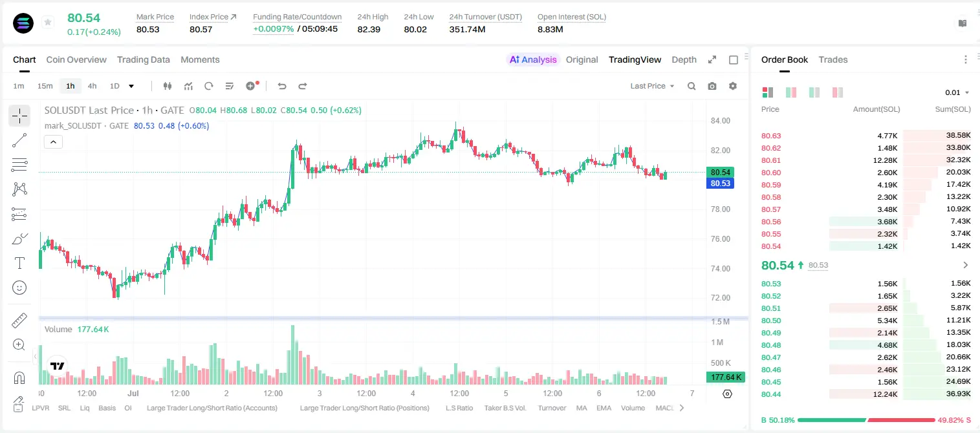The width and height of the screenshot is (980, 433).
Task: Favorite the SOL pair with star
Action: coord(48,23)
